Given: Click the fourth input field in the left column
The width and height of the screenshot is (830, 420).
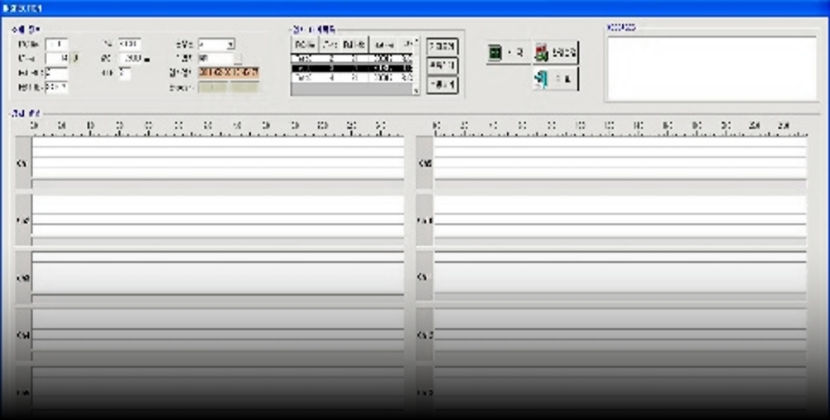Looking at the screenshot, I should 57,87.
